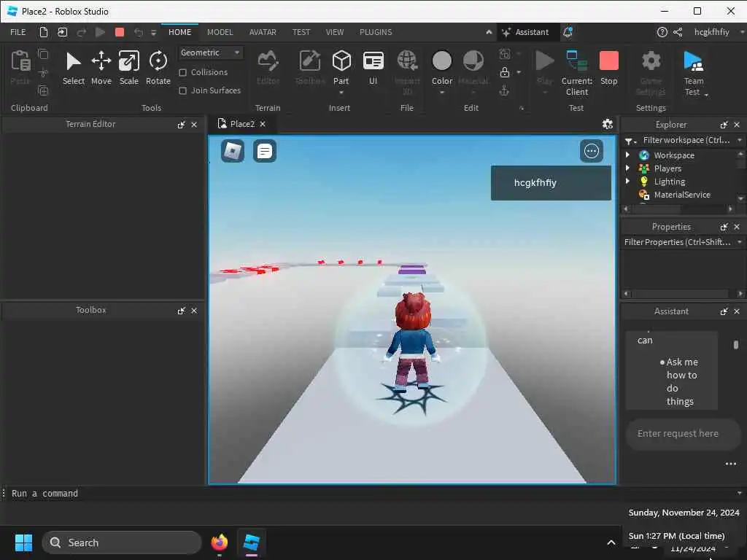Screen dimensions: 747x560
Task: Open the Part dropdown arrow
Action: 341,93
